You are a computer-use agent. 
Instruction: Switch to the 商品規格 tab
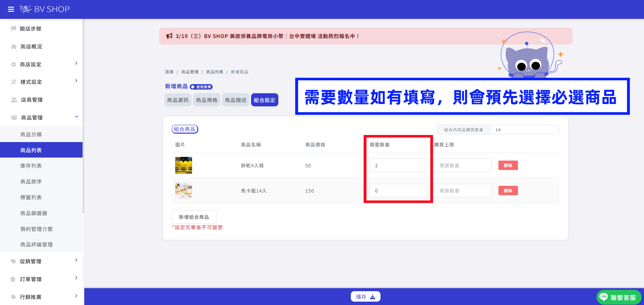(x=207, y=100)
